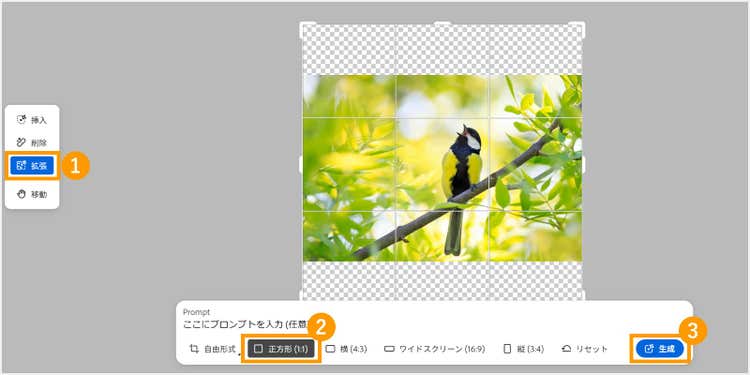Select the 削除 (Remove) tool
750x375 pixels.
pos(32,143)
